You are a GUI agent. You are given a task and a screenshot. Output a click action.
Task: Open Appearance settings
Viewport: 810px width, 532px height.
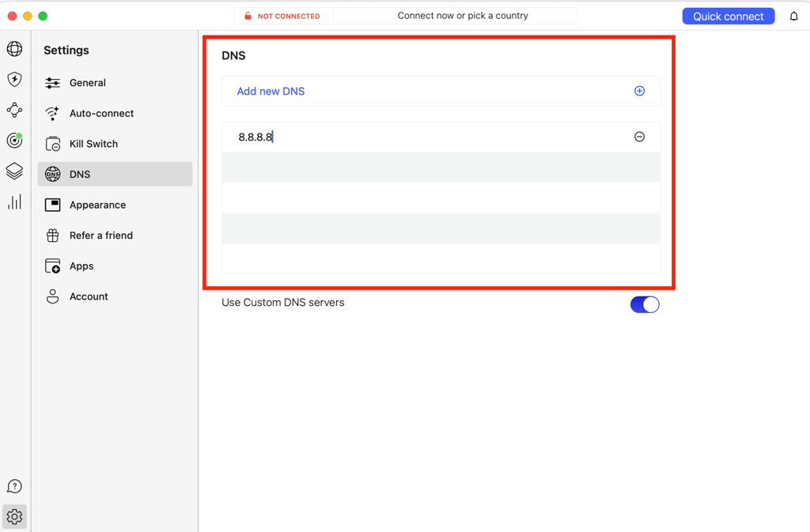[115, 205]
